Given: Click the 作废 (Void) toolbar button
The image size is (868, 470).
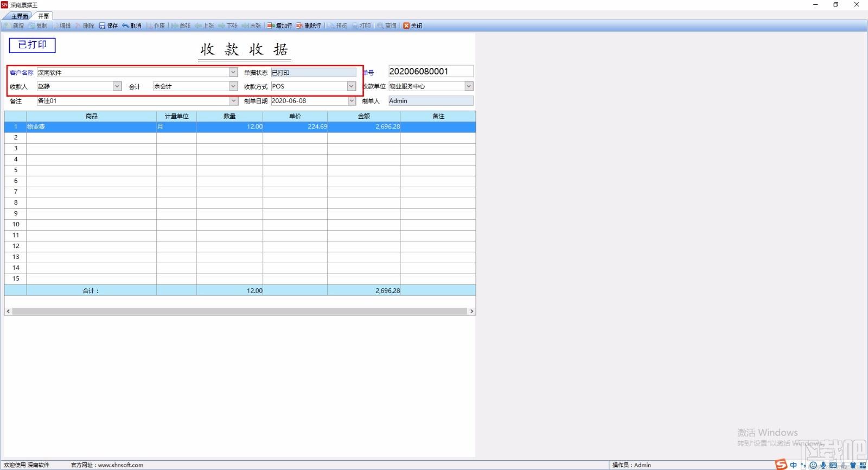Looking at the screenshot, I should [155, 26].
